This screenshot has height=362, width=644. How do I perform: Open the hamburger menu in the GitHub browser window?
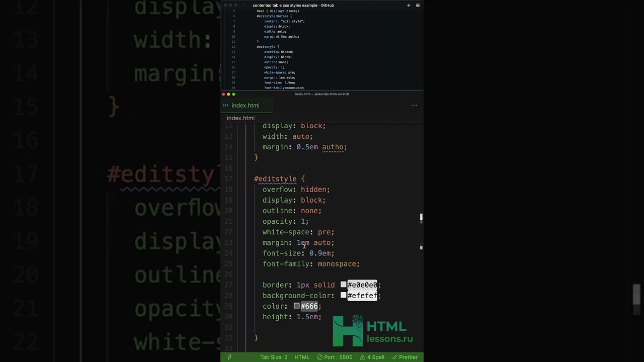418,5
